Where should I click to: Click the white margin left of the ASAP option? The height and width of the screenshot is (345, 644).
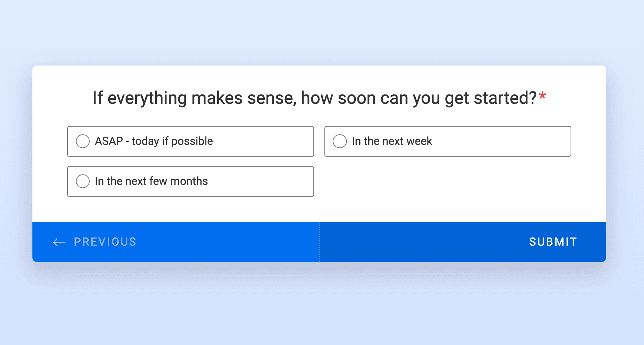click(50, 141)
